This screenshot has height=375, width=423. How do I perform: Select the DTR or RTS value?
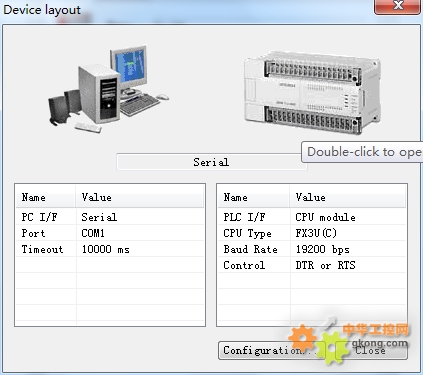[325, 265]
